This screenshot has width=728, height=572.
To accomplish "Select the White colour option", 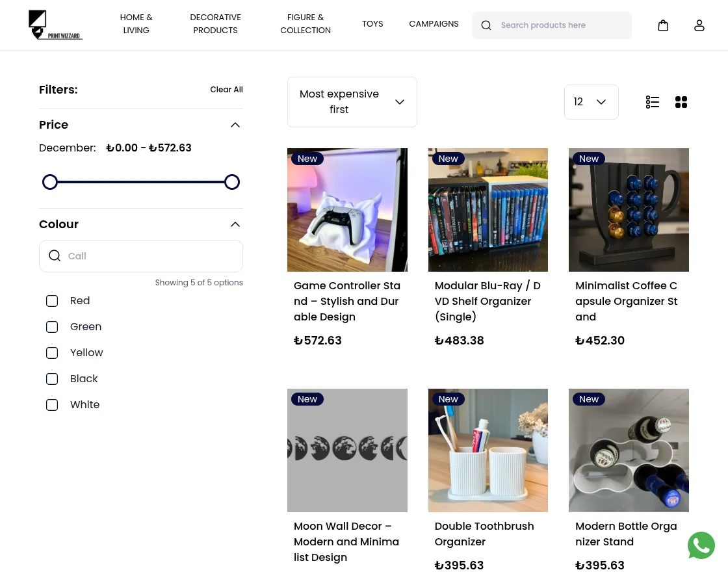I will click(x=52, y=404).
